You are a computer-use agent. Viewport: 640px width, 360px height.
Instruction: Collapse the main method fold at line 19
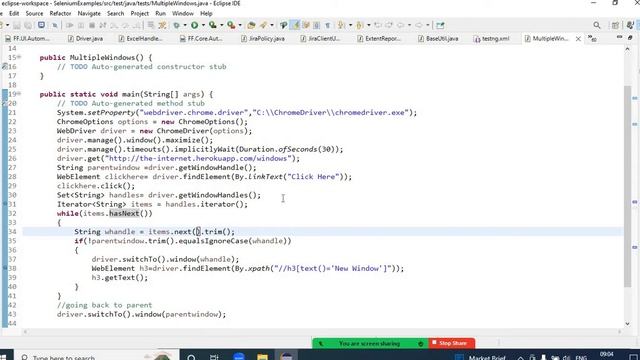19,93
